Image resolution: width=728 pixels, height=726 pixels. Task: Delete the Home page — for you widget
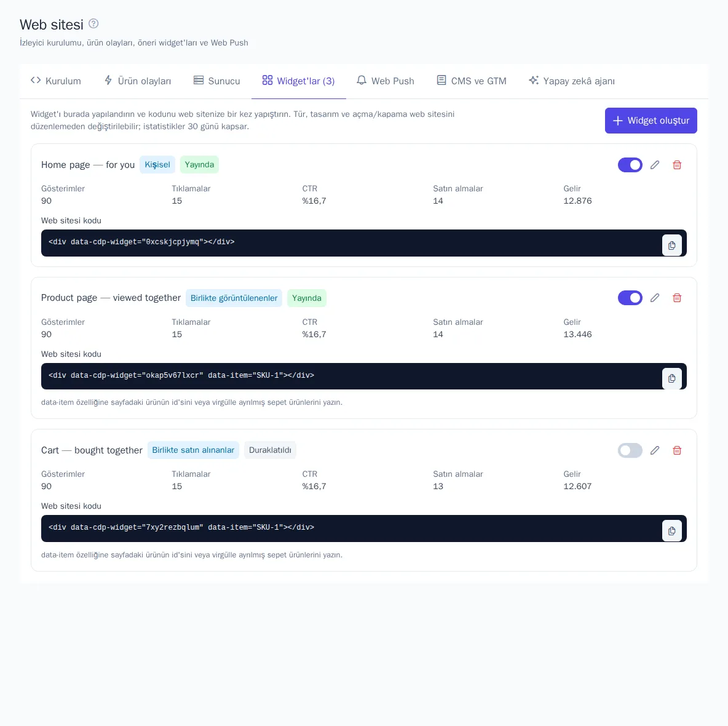click(677, 165)
